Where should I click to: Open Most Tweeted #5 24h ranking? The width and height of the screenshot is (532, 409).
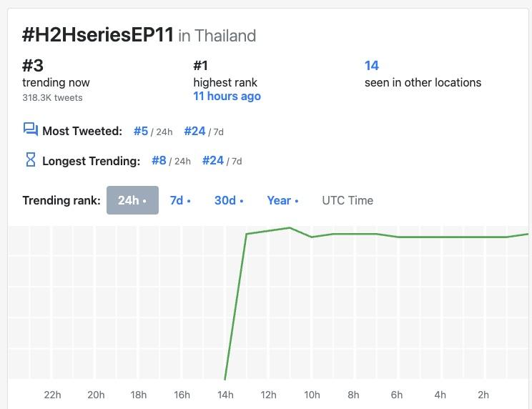click(x=141, y=131)
